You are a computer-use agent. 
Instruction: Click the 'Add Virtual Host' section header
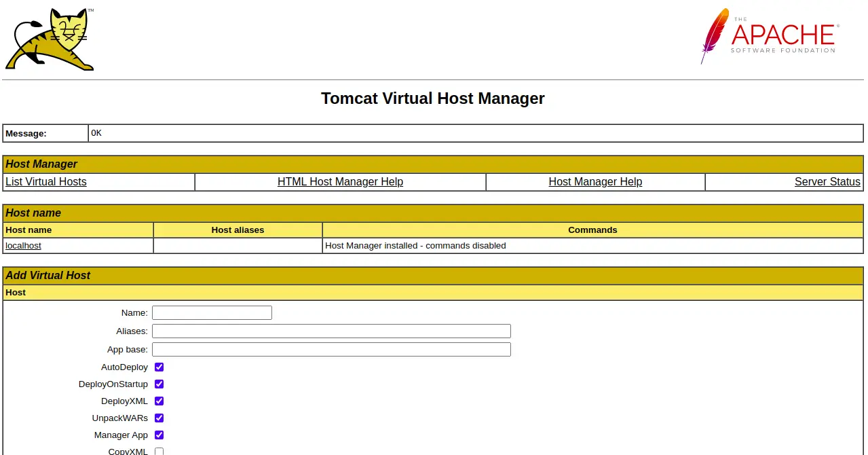coord(433,276)
